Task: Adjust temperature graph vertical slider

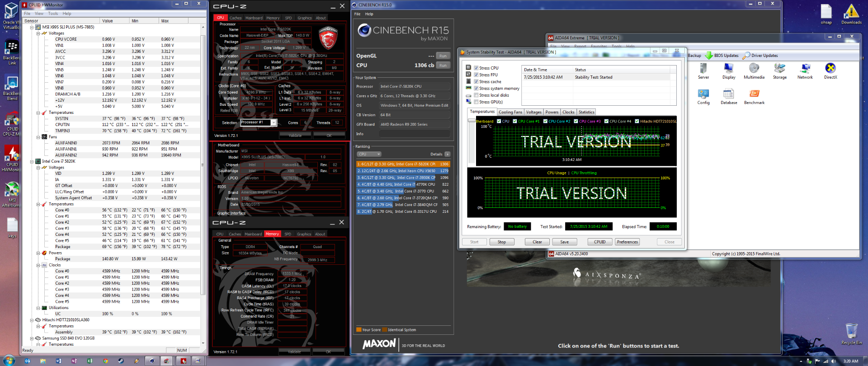Action: click(x=471, y=121)
